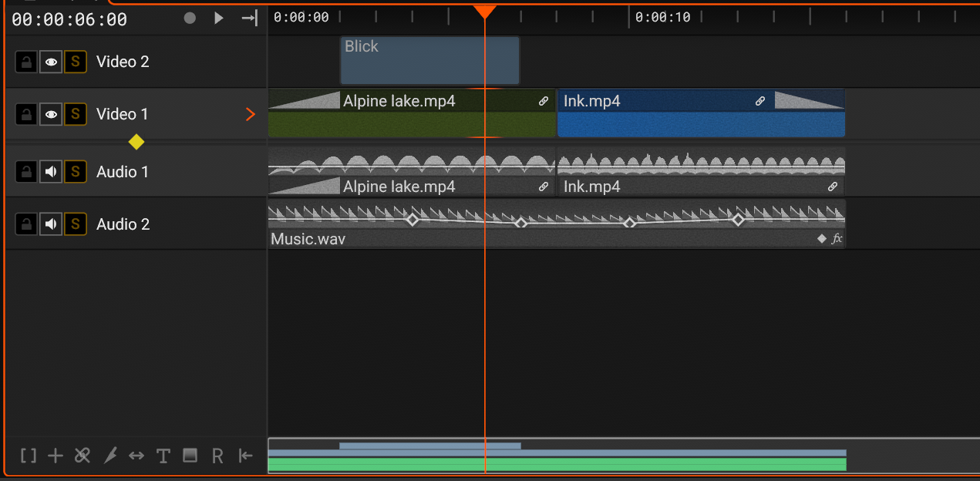Screen dimensions: 980x481
Task: Click second volume keyframe on Music.wav
Action: pos(520,223)
